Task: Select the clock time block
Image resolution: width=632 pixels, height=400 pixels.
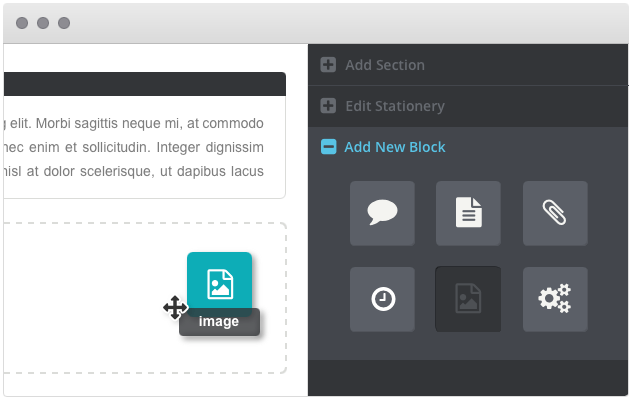Action: coord(382,299)
